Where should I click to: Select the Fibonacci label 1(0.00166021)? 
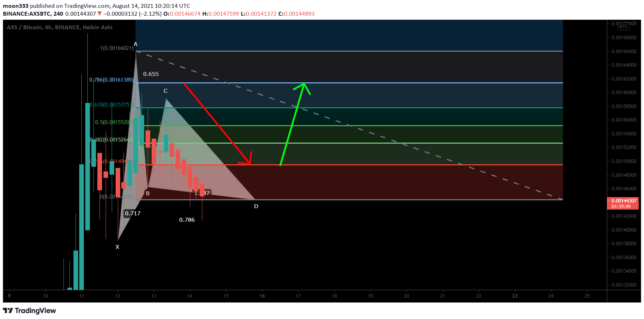117,48
